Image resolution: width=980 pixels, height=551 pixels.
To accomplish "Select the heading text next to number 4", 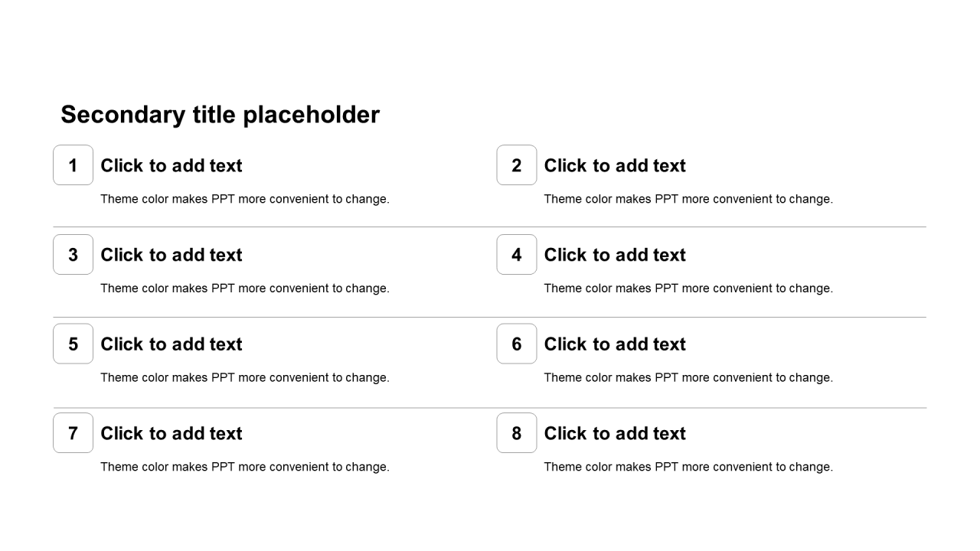I will [x=615, y=256].
